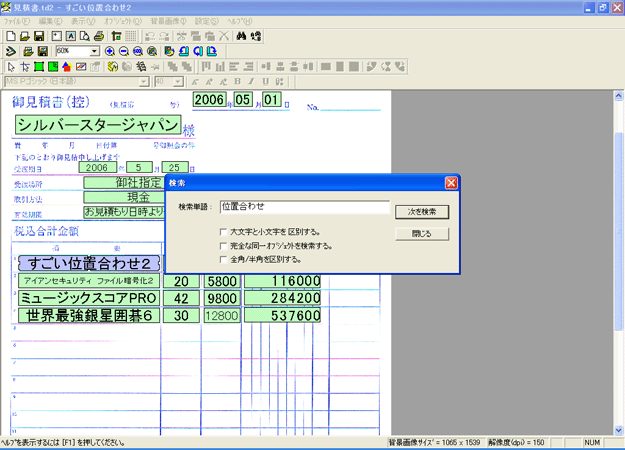This screenshot has height=450, width=625.
Task: Select the ミュージックスコアPRO item field
Action: 89,298
